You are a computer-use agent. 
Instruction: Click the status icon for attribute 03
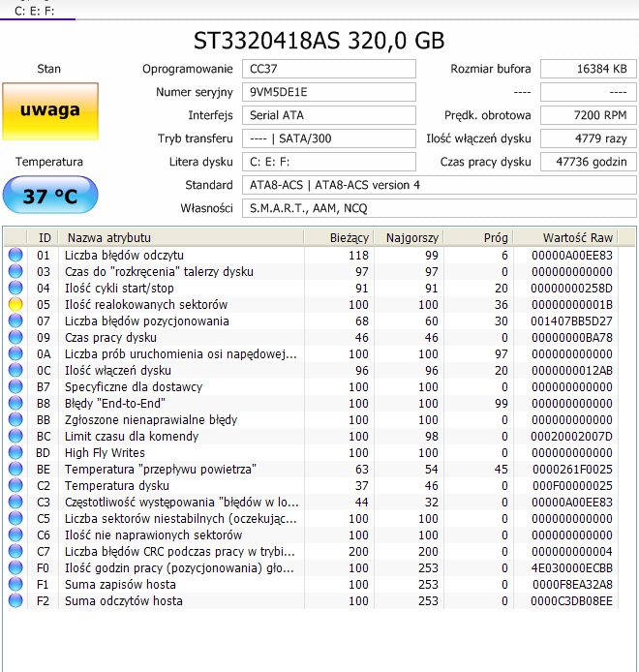15,271
